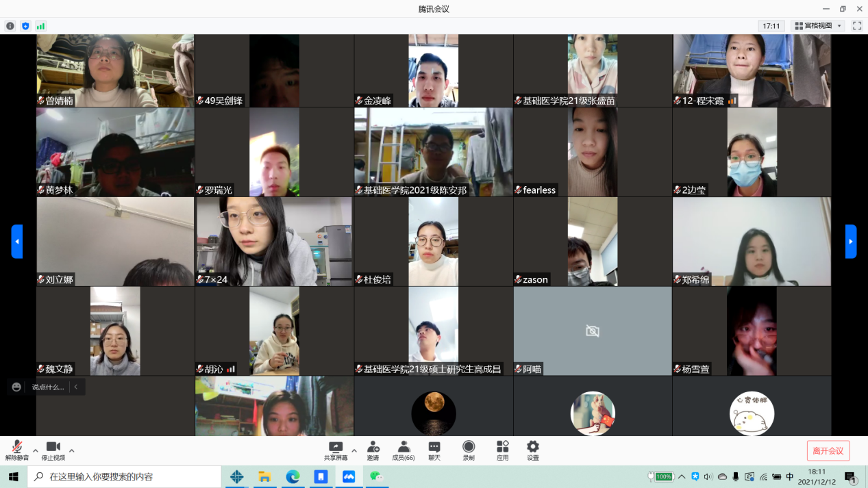Click the 说点什么... chat input
The width and height of the screenshot is (868, 488).
(48, 387)
